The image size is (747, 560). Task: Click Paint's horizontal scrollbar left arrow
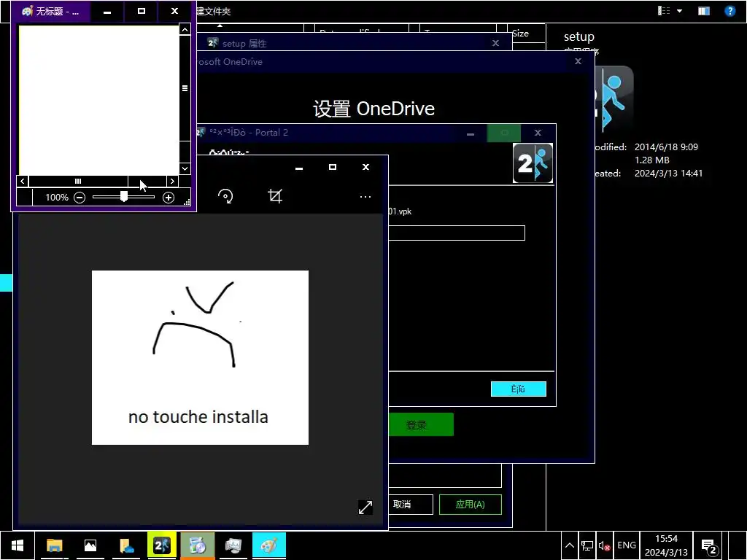(23, 181)
